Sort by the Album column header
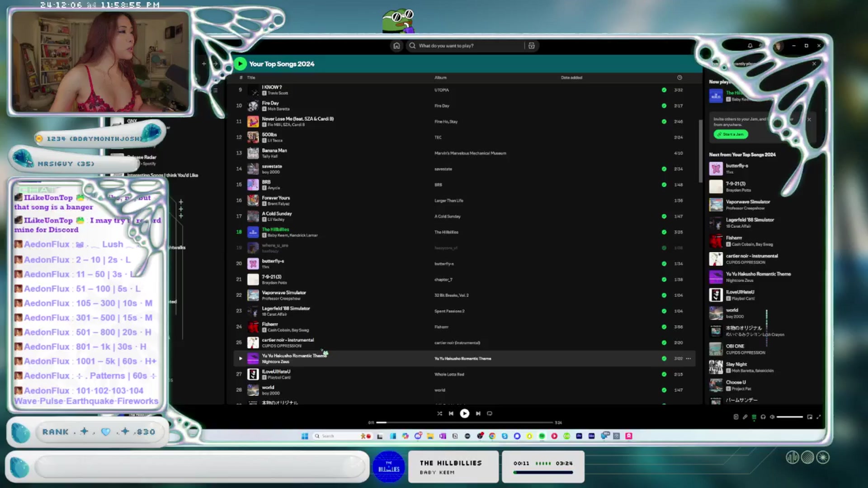This screenshot has height=488, width=868. point(440,78)
